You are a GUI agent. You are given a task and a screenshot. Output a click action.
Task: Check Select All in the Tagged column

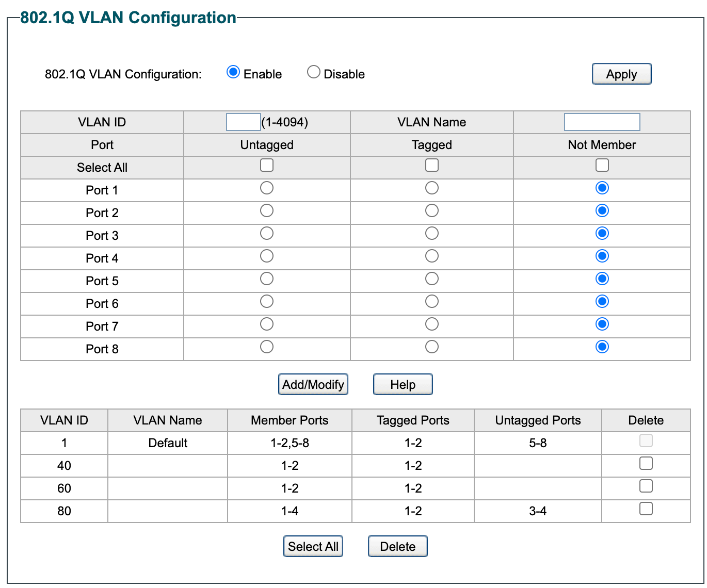[432, 165]
